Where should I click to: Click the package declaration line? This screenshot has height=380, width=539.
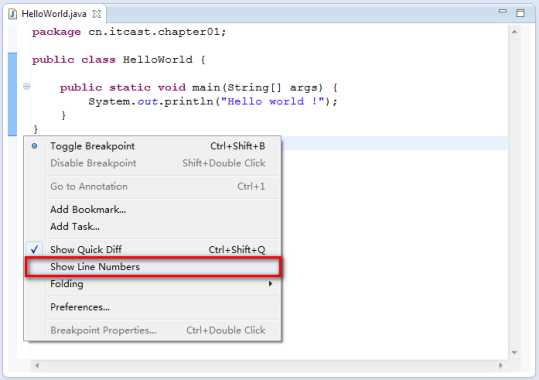pos(129,32)
